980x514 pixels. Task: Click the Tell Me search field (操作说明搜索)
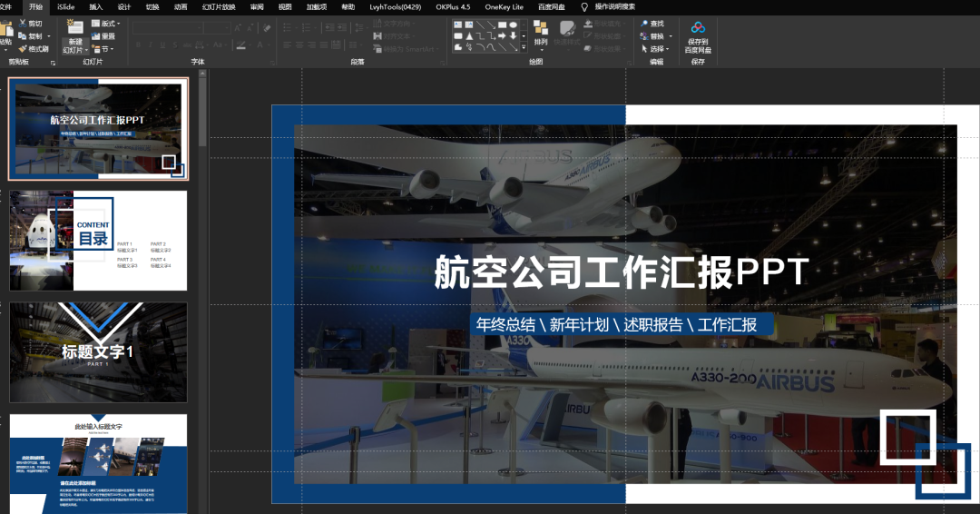coord(615,7)
